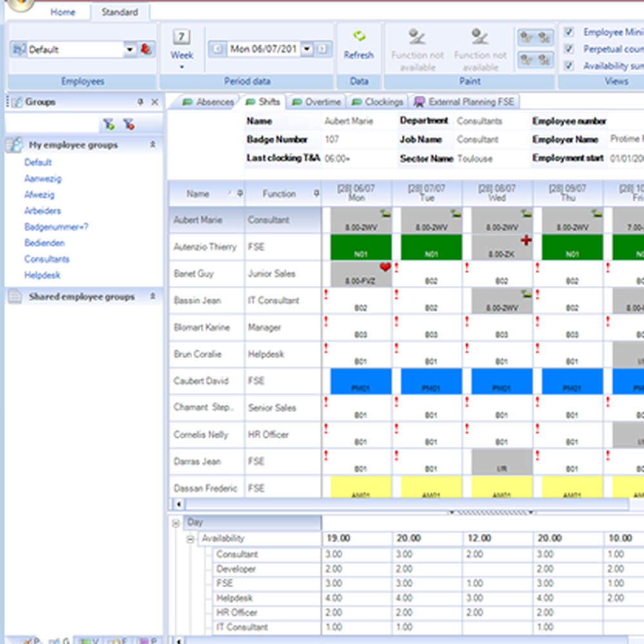This screenshot has height=644, width=644.
Task: Open External Planning FSE tab
Action: (464, 102)
